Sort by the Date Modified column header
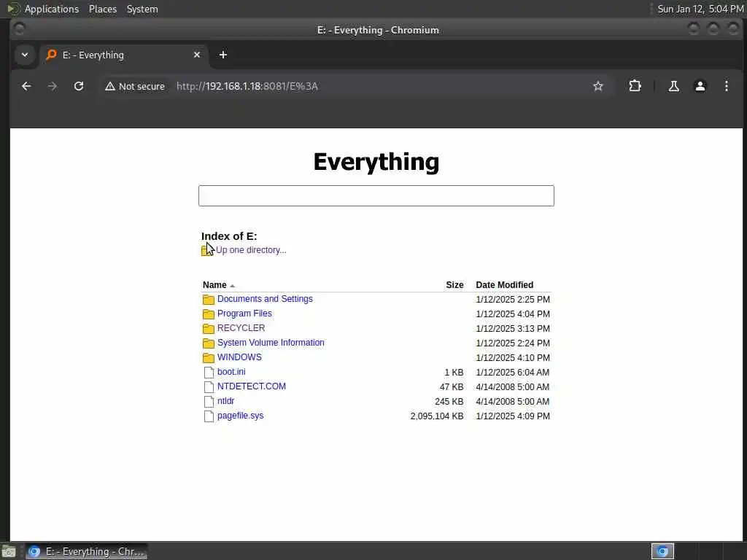The height and width of the screenshot is (560, 747). (505, 285)
